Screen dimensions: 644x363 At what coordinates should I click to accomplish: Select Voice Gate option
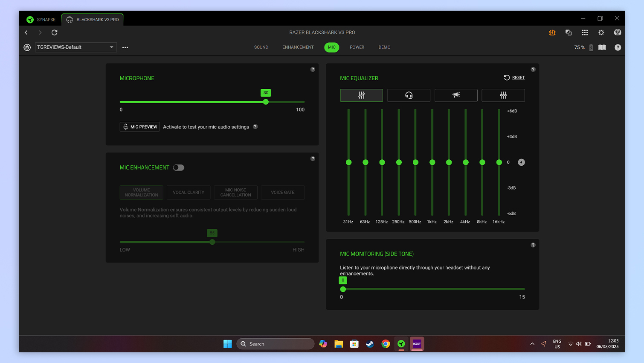pos(283,193)
